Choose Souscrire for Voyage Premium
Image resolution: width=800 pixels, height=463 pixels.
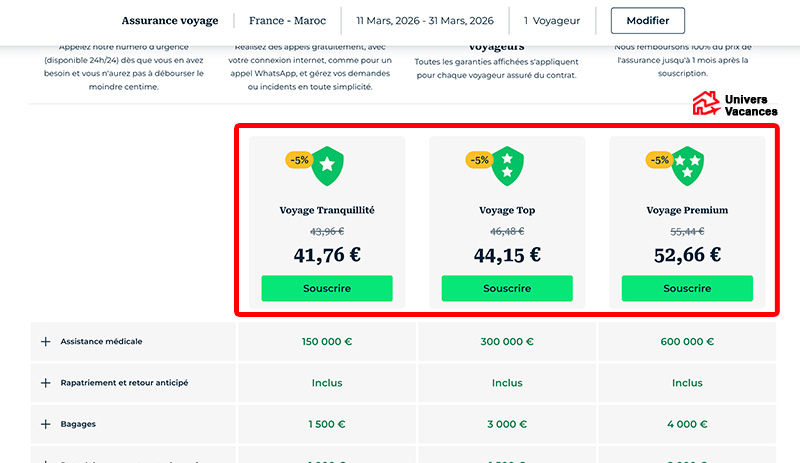[x=687, y=288]
